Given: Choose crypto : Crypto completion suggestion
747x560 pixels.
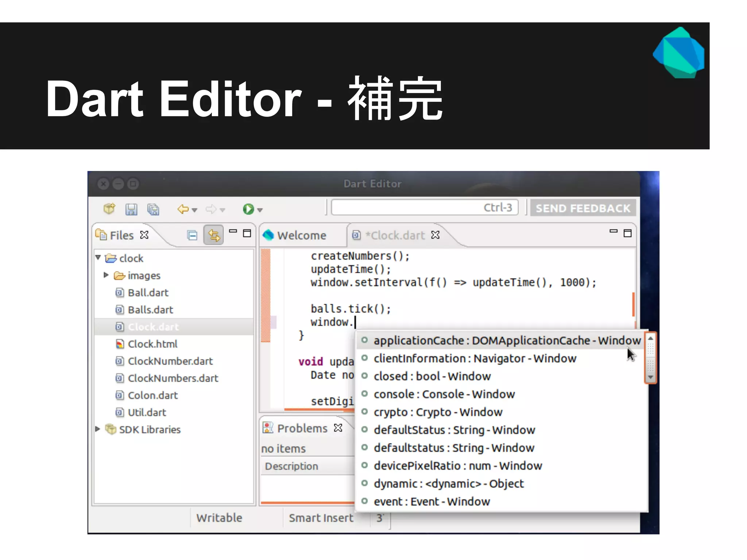Looking at the screenshot, I should point(500,412).
